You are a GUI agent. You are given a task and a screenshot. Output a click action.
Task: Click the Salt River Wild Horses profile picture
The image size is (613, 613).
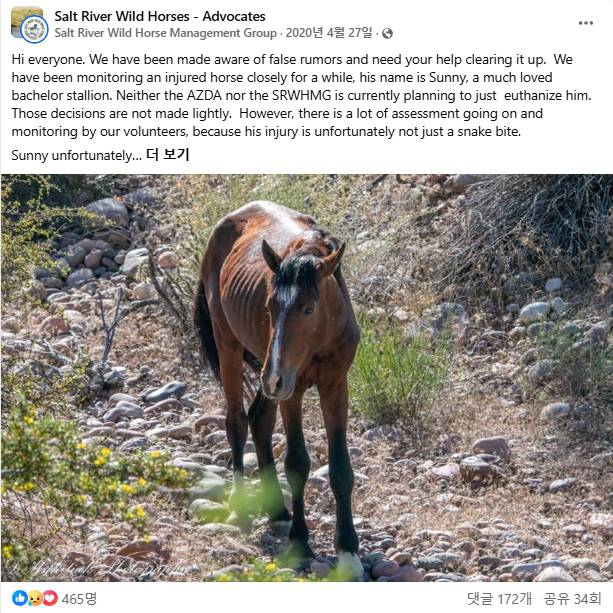click(27, 23)
